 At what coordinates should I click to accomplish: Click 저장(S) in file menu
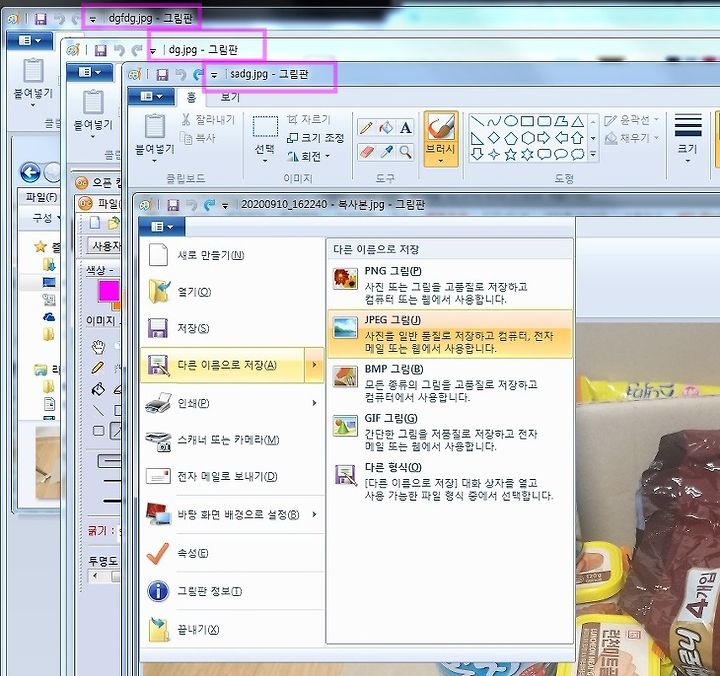pyautogui.click(x=232, y=328)
